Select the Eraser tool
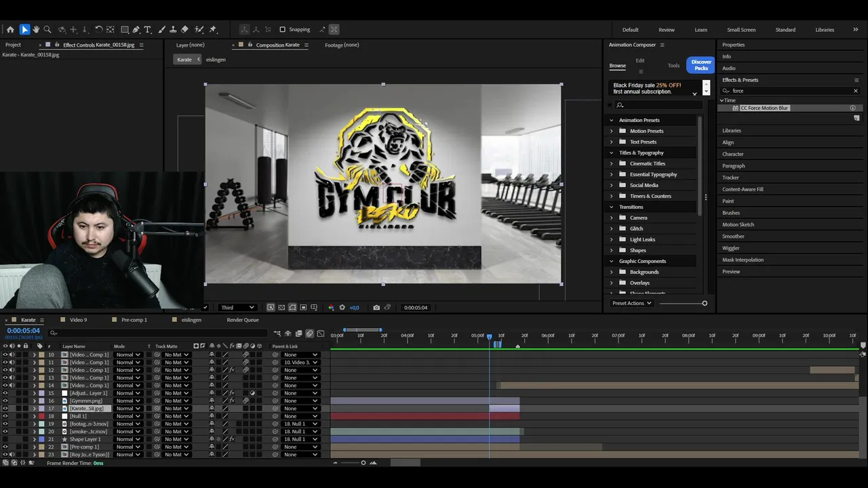The image size is (868, 488). coord(184,29)
